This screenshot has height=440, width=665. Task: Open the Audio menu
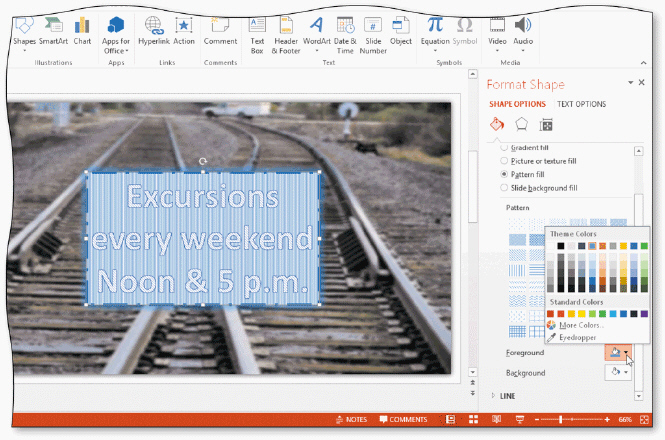(523, 34)
